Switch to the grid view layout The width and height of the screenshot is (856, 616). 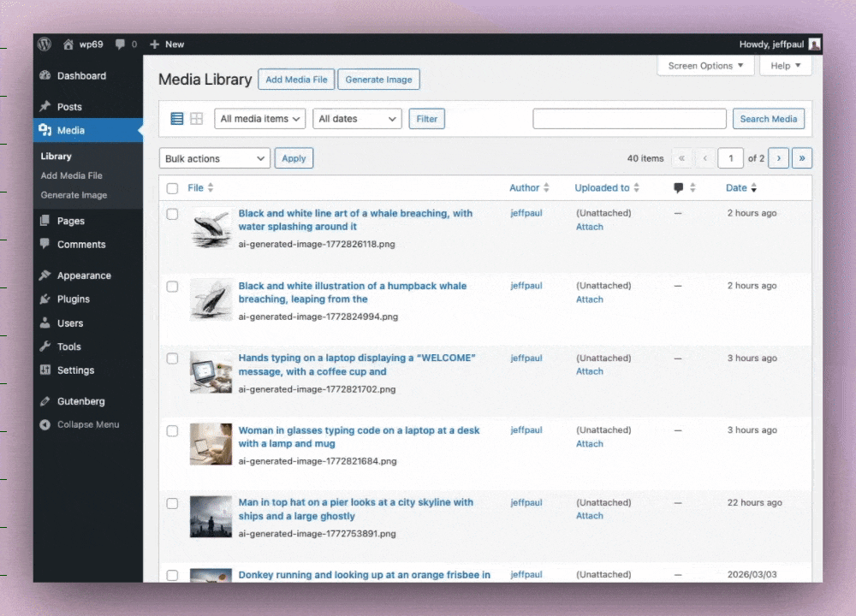pos(197,118)
